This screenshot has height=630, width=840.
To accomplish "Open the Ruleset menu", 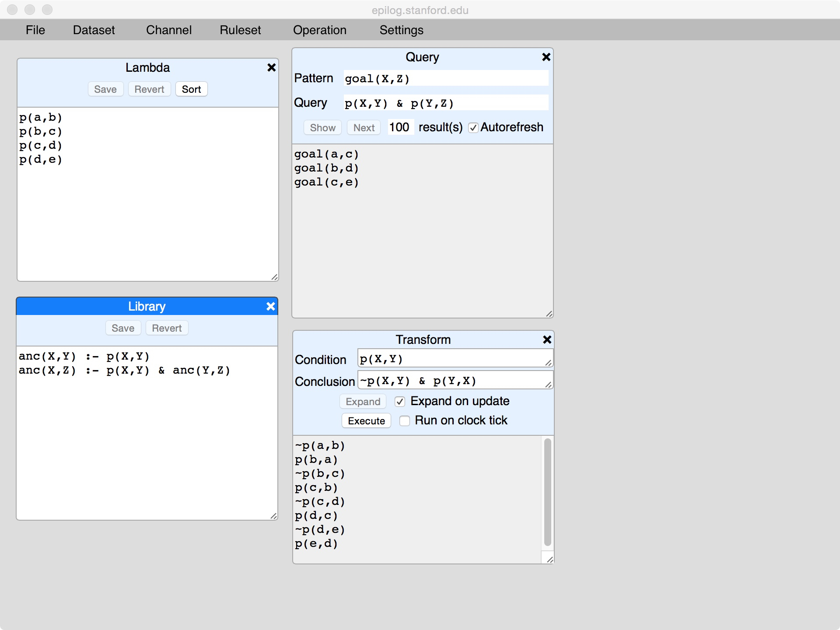I will tap(240, 30).
